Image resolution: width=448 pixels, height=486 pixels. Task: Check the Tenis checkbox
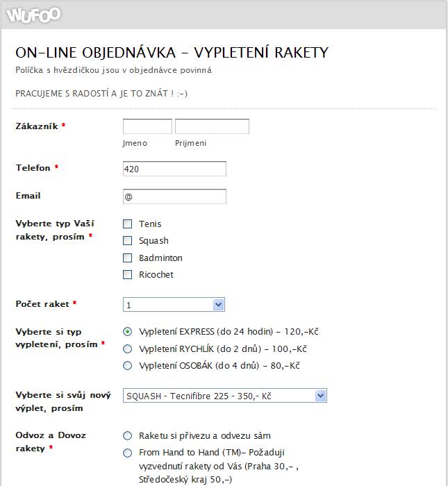tap(127, 224)
